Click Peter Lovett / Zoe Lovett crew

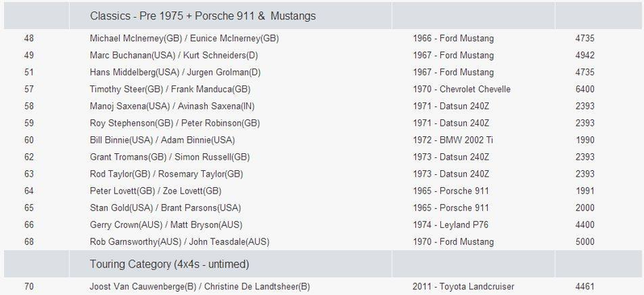coord(155,191)
